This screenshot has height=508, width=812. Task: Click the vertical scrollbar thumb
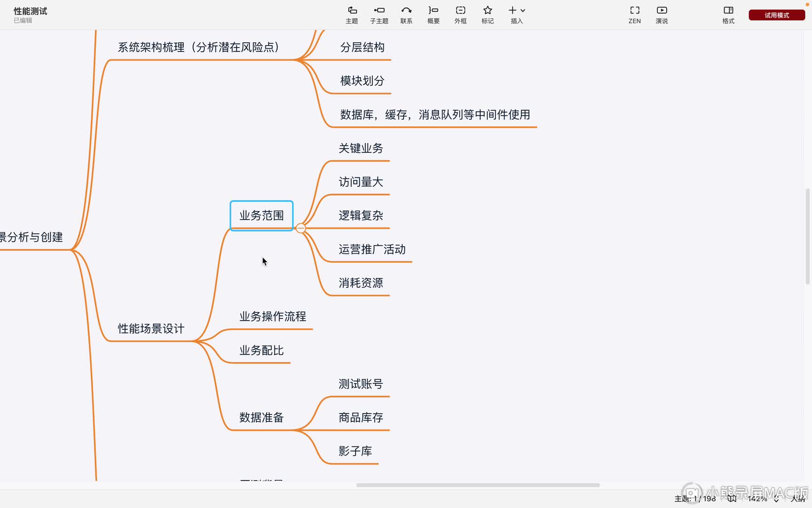(x=808, y=237)
